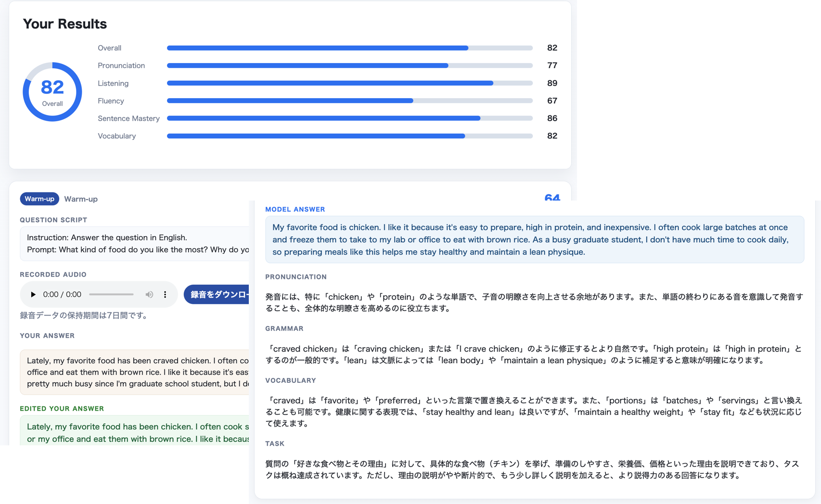Click the Fluency score bar

pyautogui.click(x=349, y=101)
